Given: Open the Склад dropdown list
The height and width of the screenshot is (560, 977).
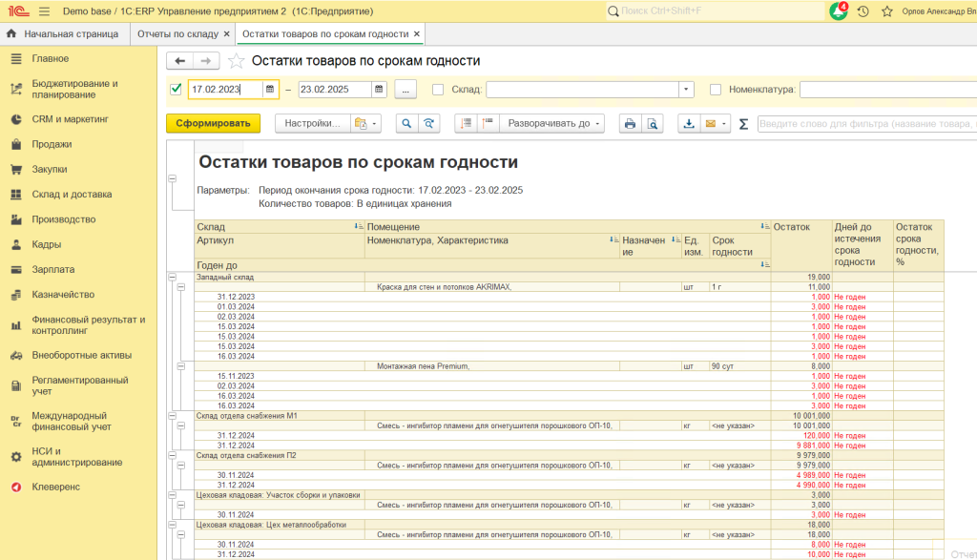Looking at the screenshot, I should [x=686, y=90].
